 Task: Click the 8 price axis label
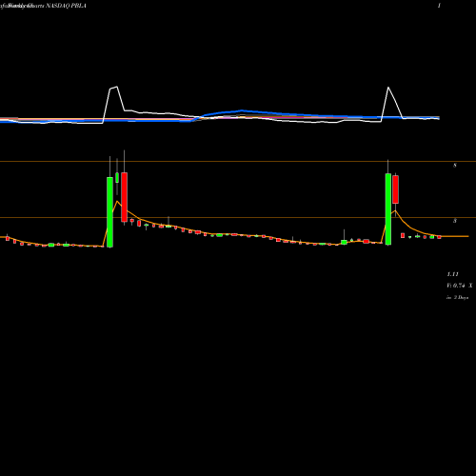[455, 166]
